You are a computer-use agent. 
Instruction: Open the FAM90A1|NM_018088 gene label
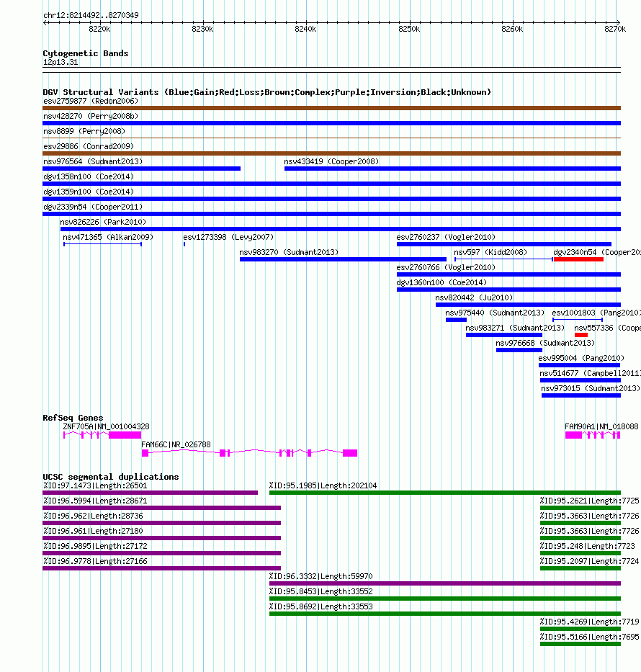601,427
